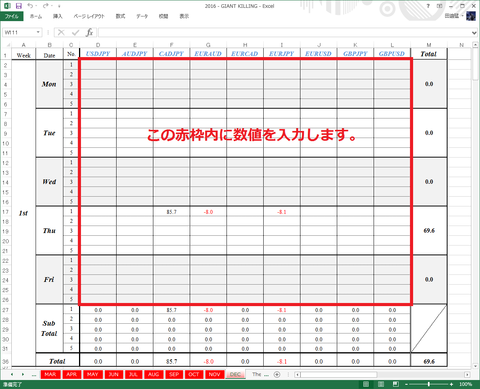
Task: Select the MAY sheet tab
Action: pos(93,374)
